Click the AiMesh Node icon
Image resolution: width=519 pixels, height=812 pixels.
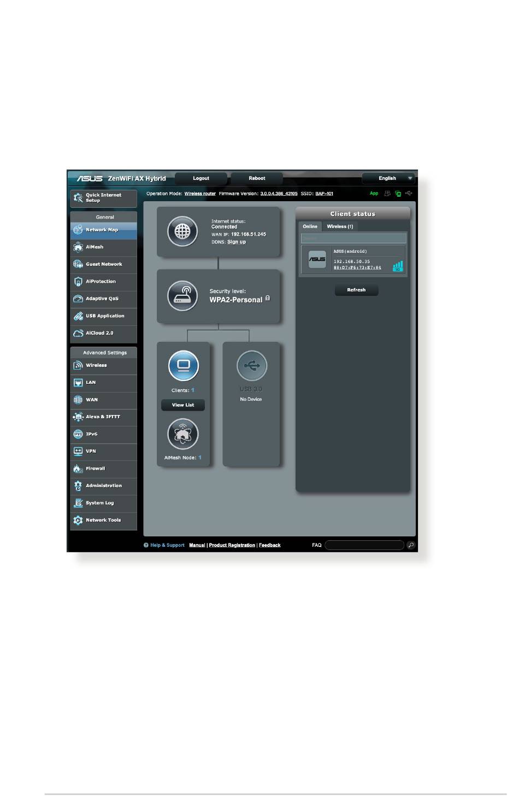[x=182, y=434]
